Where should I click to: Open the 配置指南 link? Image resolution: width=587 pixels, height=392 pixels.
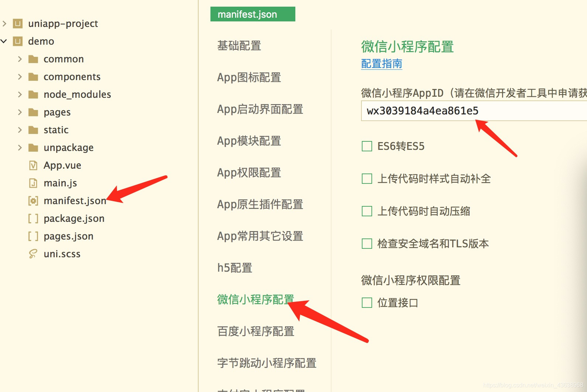click(382, 64)
